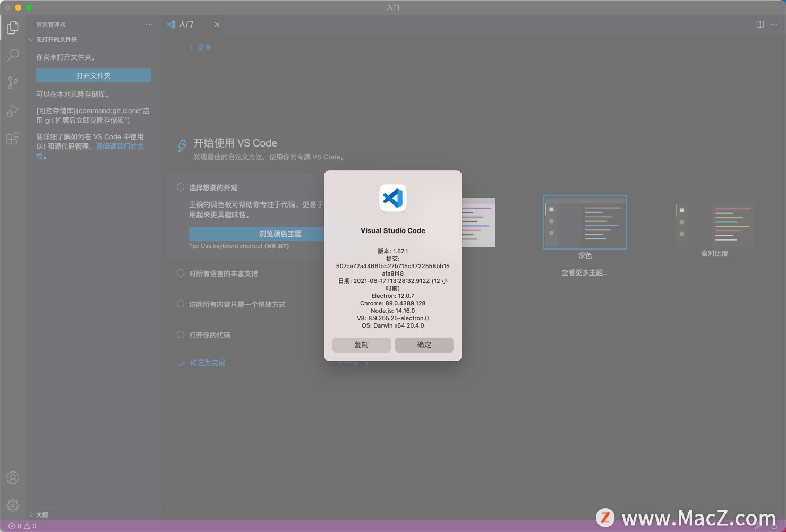This screenshot has height=532, width=786.
Task: Click the Tip: Use keyboard shortcut text
Action: [239, 246]
